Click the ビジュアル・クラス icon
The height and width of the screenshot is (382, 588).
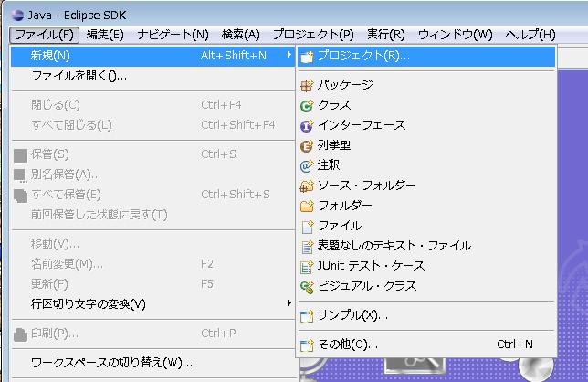point(307,287)
